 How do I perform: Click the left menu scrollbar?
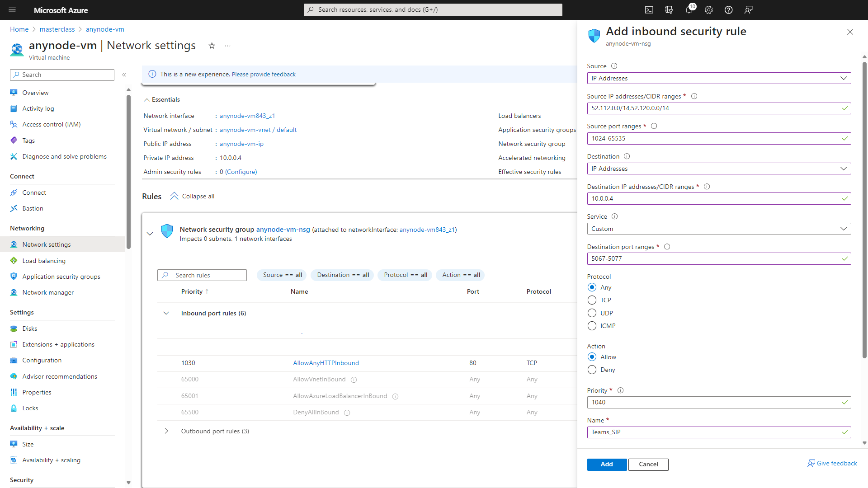click(x=128, y=172)
